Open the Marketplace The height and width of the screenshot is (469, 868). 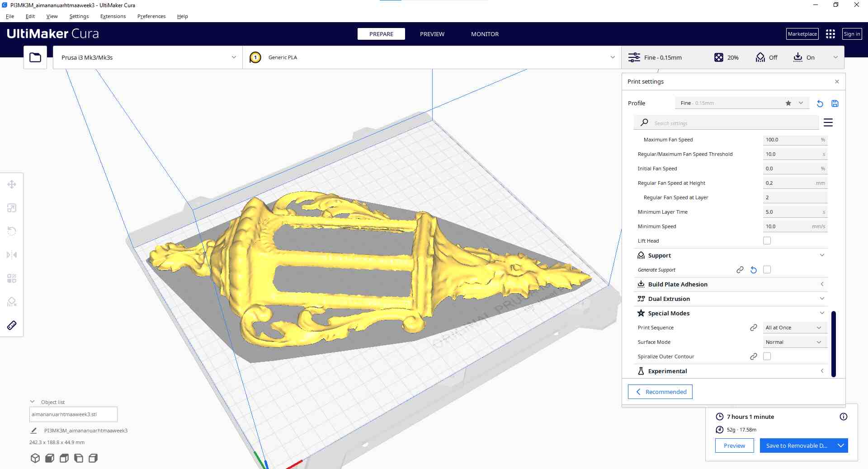click(x=802, y=34)
